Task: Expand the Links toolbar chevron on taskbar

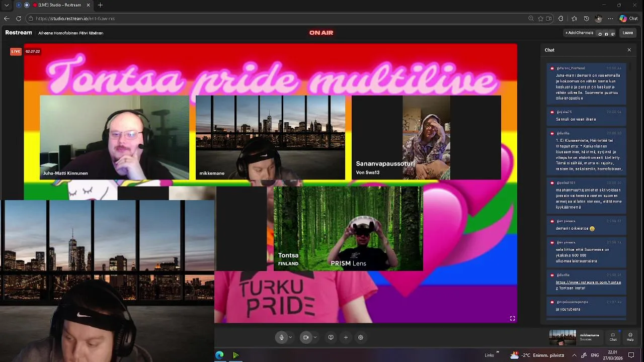Action: point(498,352)
